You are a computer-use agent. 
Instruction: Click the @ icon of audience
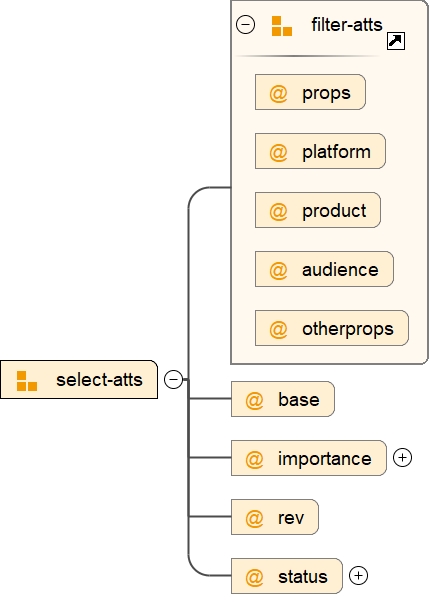pyautogui.click(x=278, y=270)
